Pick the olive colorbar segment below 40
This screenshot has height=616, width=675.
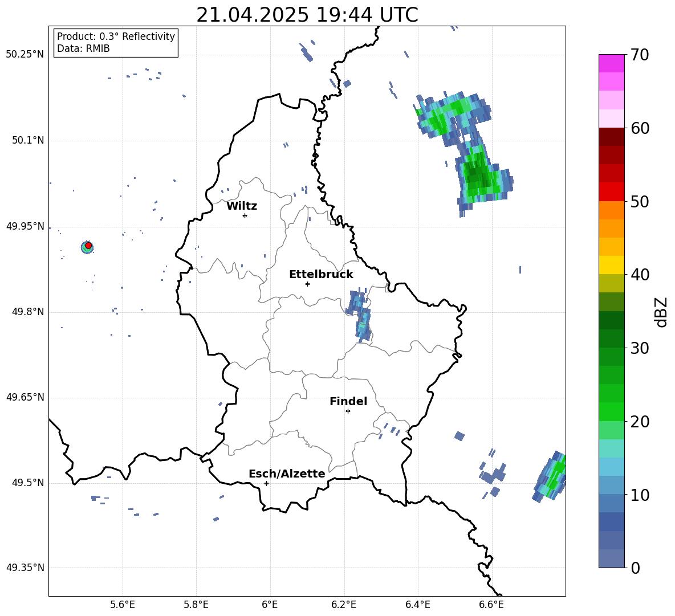[x=611, y=283]
